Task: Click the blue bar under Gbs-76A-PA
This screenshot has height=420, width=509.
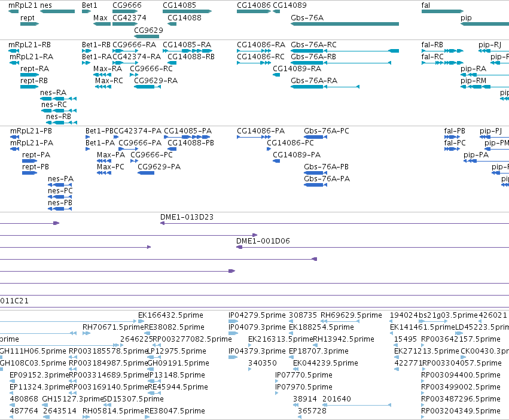Action: tap(316, 185)
